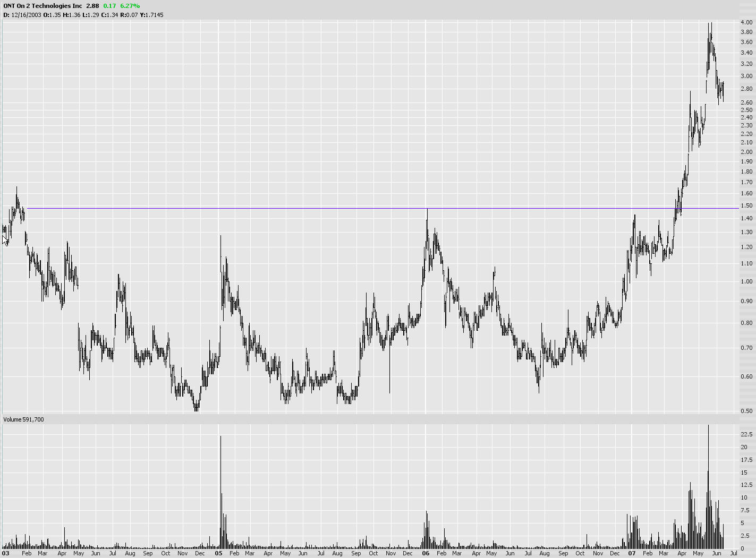Click the 7.5 volume axis label

pyautogui.click(x=745, y=510)
